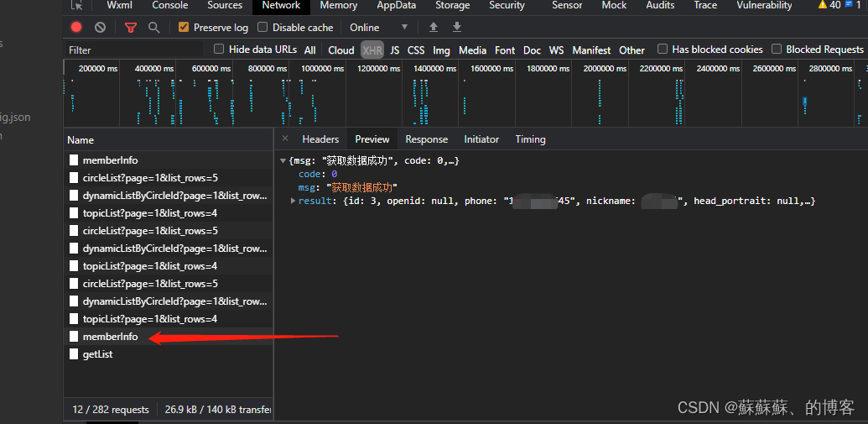Expand the result object triangle
Image resolution: width=868 pixels, height=424 pixels.
(294, 201)
